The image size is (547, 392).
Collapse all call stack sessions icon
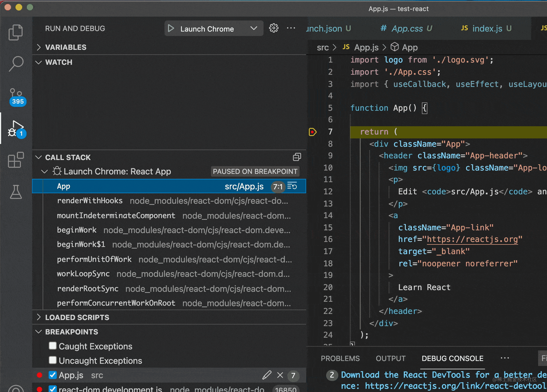pos(297,157)
